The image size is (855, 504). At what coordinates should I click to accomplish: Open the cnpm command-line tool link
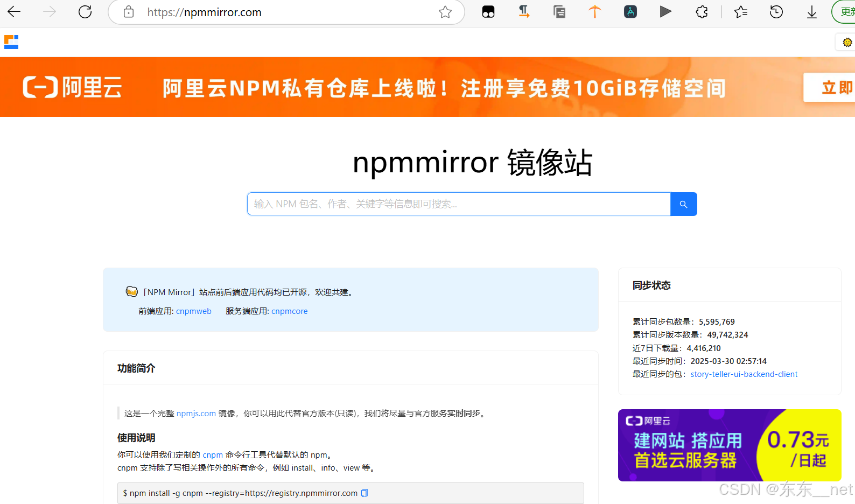(213, 455)
